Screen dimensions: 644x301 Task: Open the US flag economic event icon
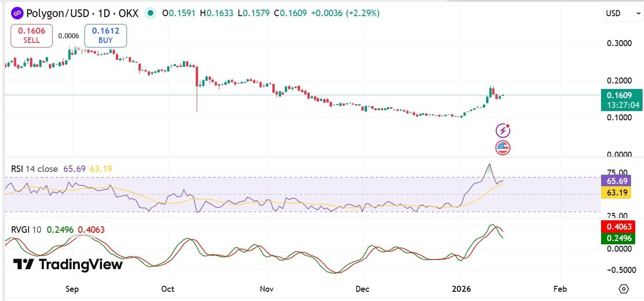point(503,148)
